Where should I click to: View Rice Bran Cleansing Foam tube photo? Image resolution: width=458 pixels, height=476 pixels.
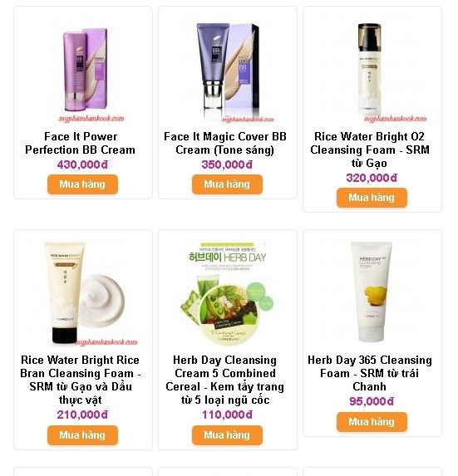(83, 293)
